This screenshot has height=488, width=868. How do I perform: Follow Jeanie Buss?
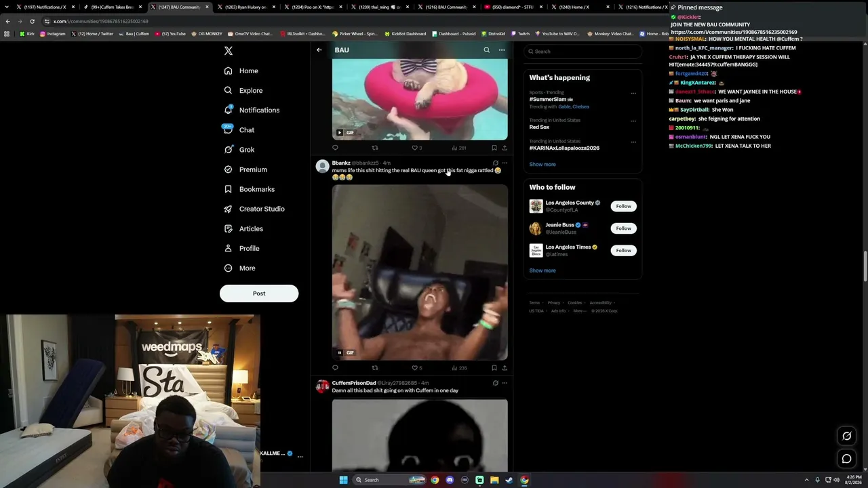click(623, 228)
